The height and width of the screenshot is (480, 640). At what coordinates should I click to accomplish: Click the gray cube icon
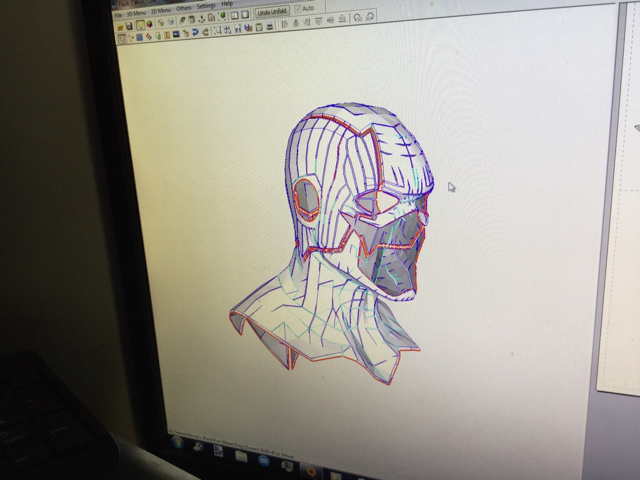point(161,22)
